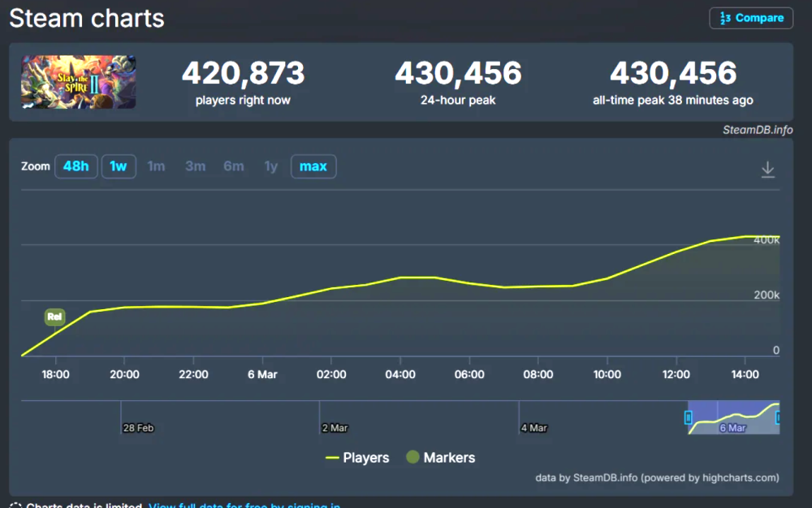Select the max zoom range
Viewport: 812px width, 508px height.
tap(313, 166)
